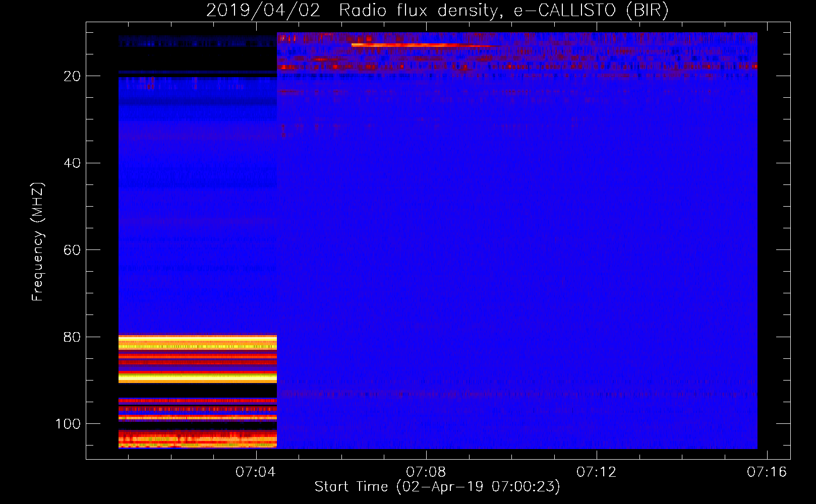Click the time tick label '07:04'
The height and width of the screenshot is (504, 816).
click(x=256, y=472)
